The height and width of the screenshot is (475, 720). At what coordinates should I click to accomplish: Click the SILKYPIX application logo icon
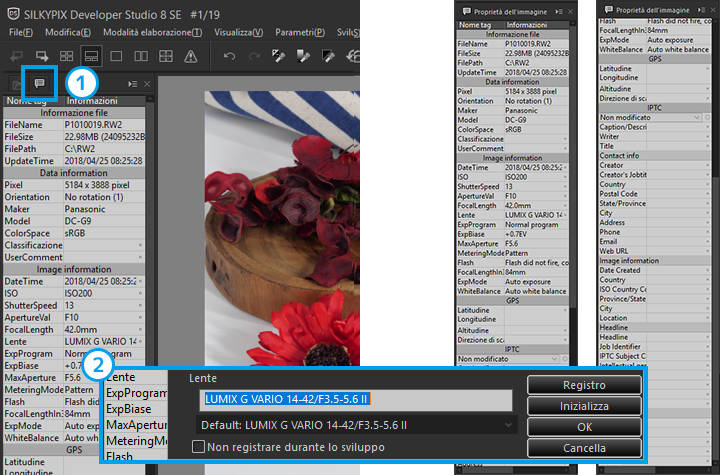[13, 14]
